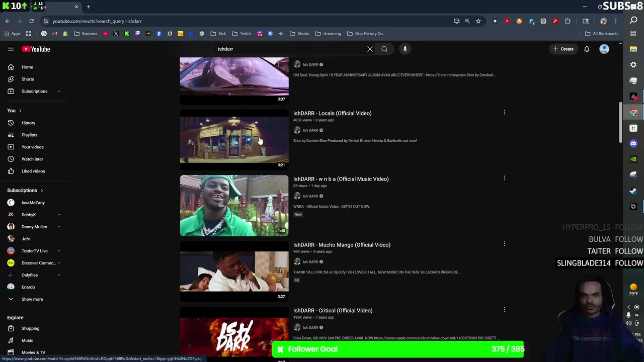644x362 pixels.
Task: Open OBS Studio from the taskbar
Action: [x=633, y=206]
